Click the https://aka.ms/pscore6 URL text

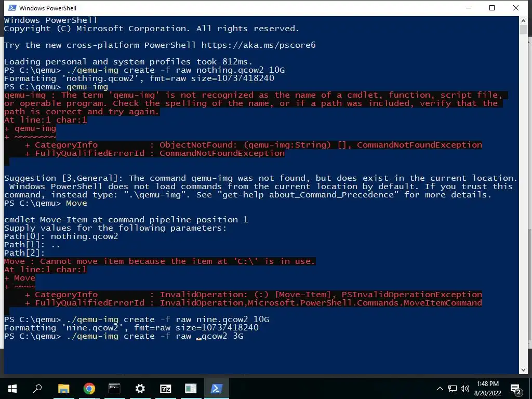point(259,45)
